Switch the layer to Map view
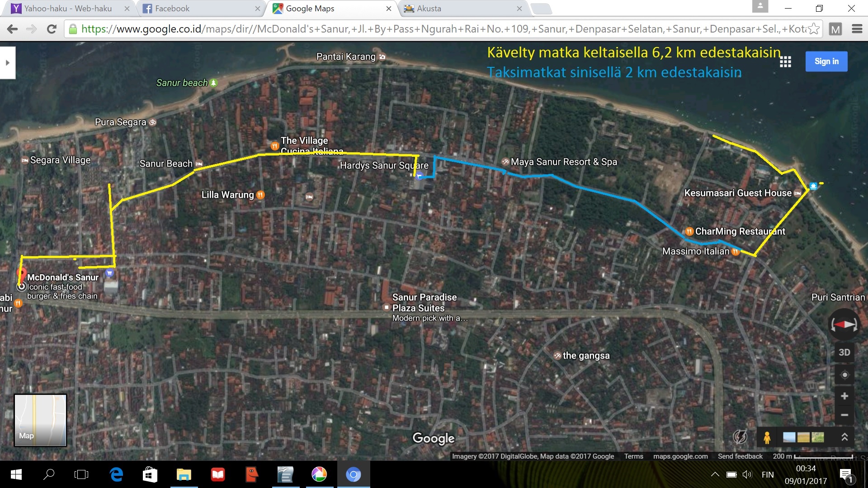This screenshot has height=488, width=868. click(40, 420)
